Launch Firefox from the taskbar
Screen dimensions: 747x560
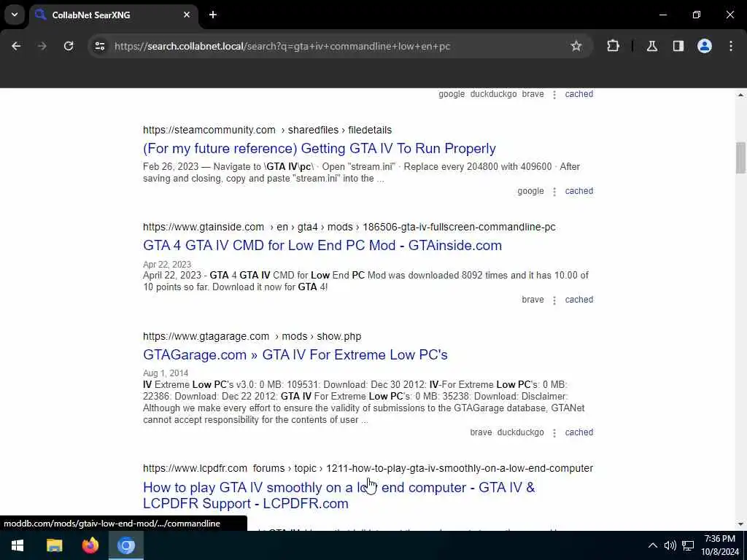(90, 545)
